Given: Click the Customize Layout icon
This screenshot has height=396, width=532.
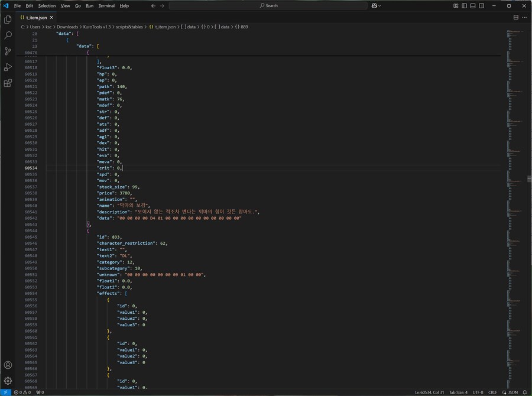Looking at the screenshot, I should (x=456, y=5).
